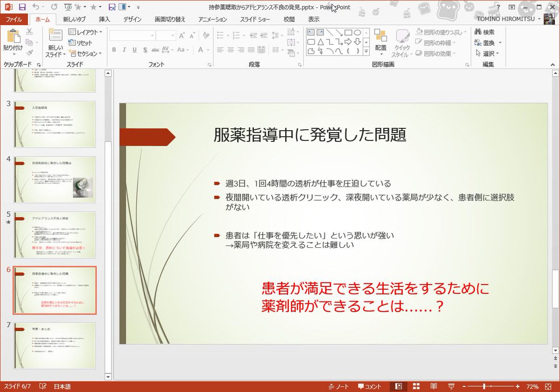Toggle bold formatting

(113, 49)
